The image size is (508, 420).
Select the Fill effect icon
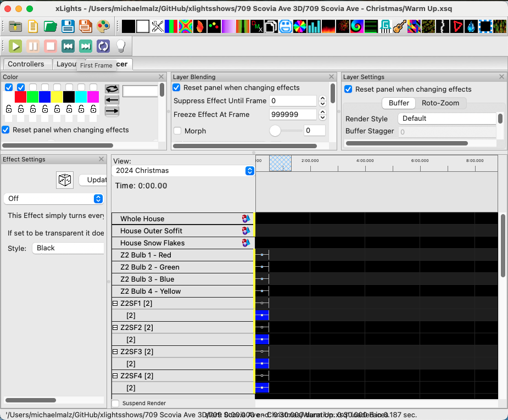[314, 26]
